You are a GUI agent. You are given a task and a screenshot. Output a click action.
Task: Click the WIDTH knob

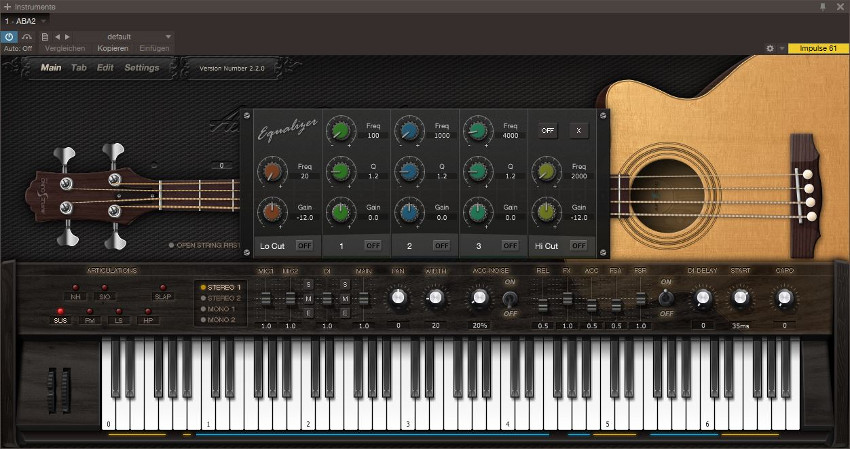(x=435, y=298)
